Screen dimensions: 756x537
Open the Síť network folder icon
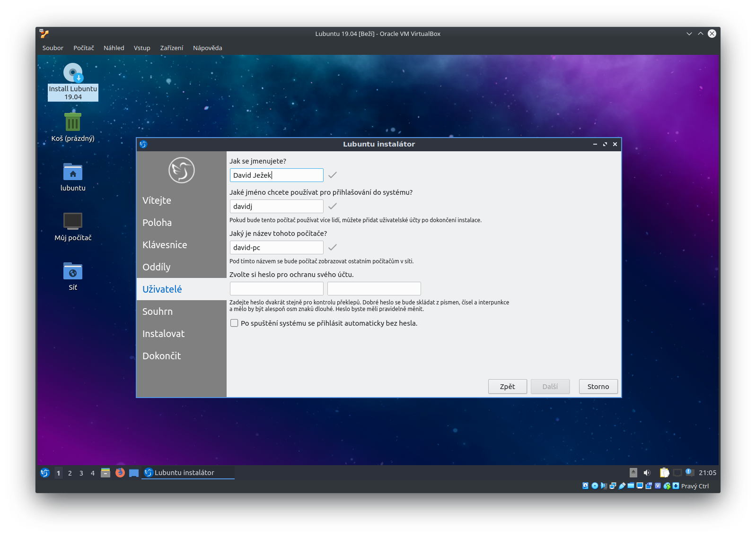pyautogui.click(x=73, y=276)
